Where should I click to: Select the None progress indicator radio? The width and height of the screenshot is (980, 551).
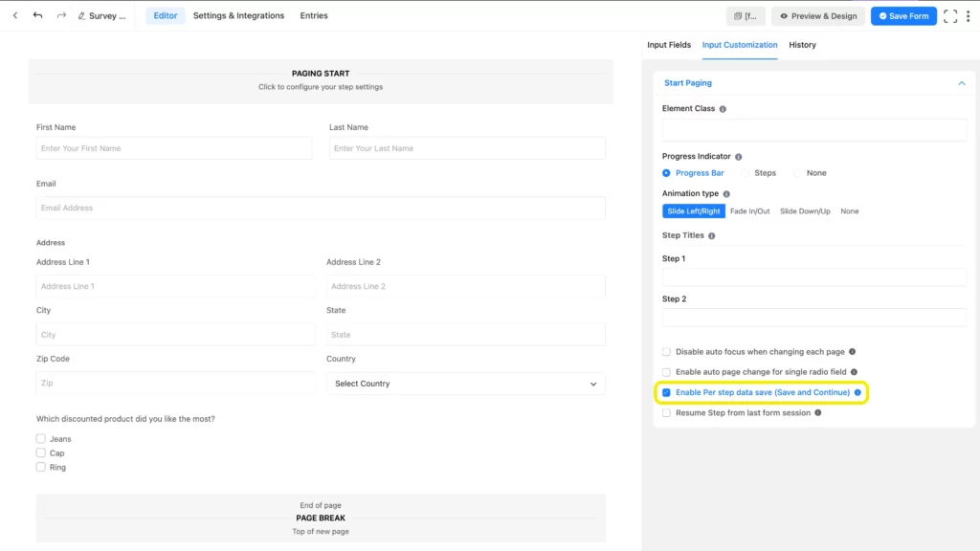point(797,173)
